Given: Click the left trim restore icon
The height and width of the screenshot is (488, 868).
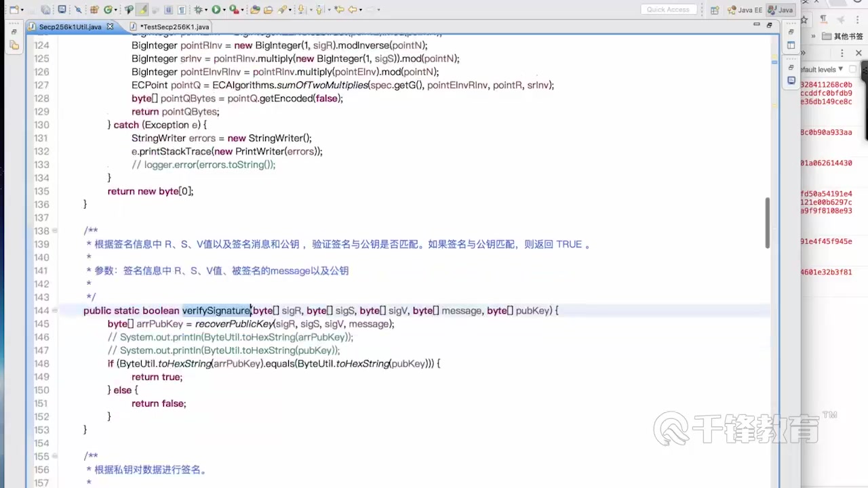Looking at the screenshot, I should point(14,30).
